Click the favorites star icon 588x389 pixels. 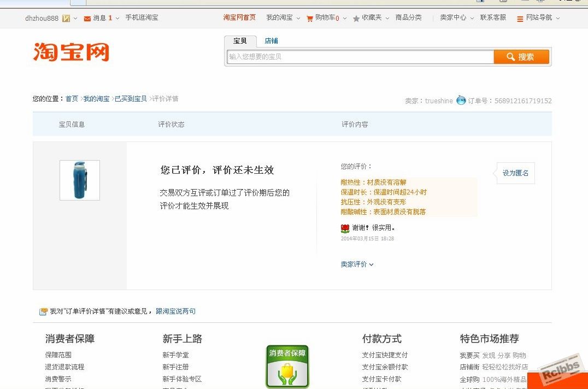pyautogui.click(x=356, y=19)
